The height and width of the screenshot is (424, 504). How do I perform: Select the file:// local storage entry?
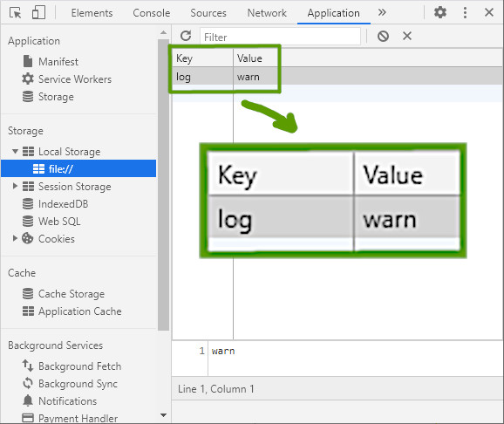tap(78, 168)
